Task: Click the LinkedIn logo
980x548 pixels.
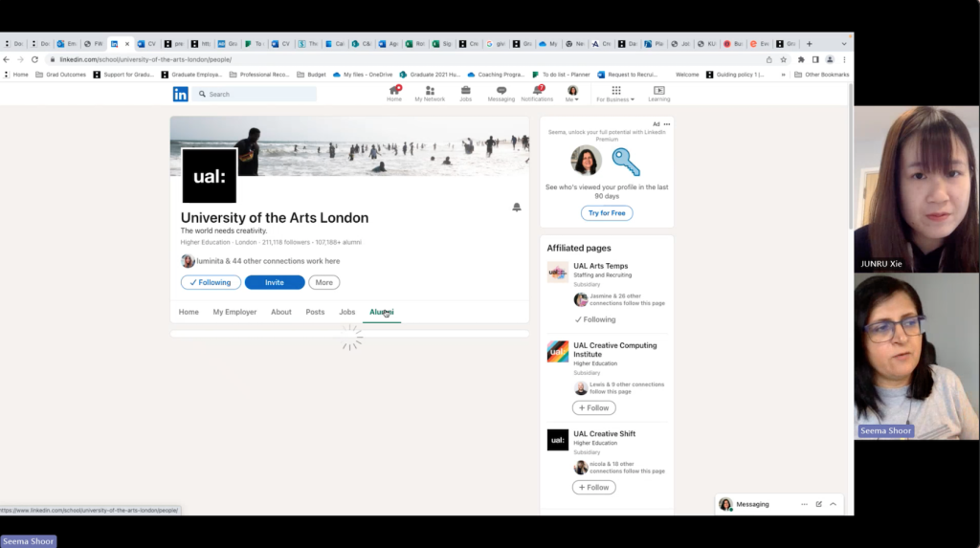Action: [x=181, y=94]
